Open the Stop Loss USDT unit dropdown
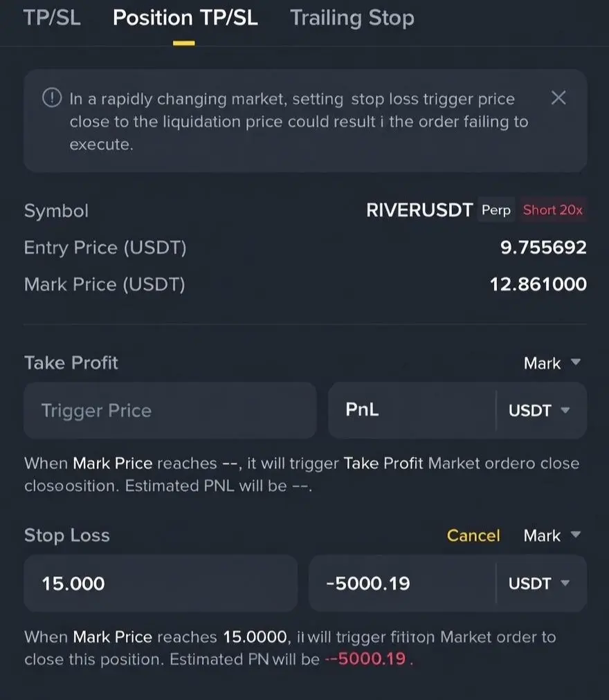Screen dimensions: 609x700 pos(539,583)
